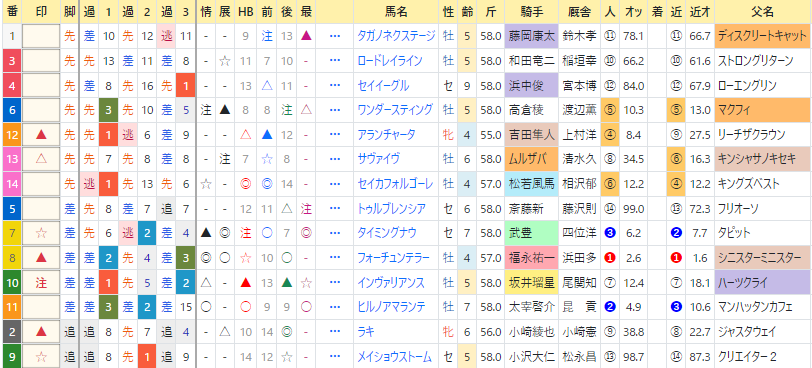812x368 pixels.
Task: Open the "..." menu for フォーチュンテラー
Action: tap(334, 257)
